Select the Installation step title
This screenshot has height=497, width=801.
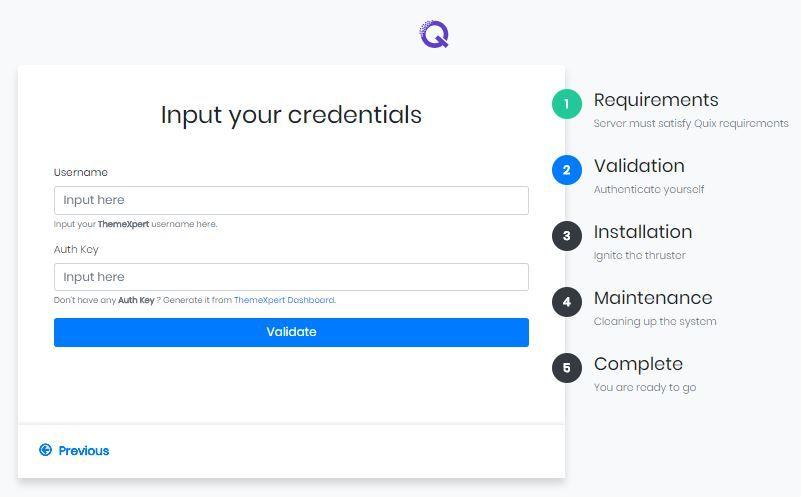[643, 232]
